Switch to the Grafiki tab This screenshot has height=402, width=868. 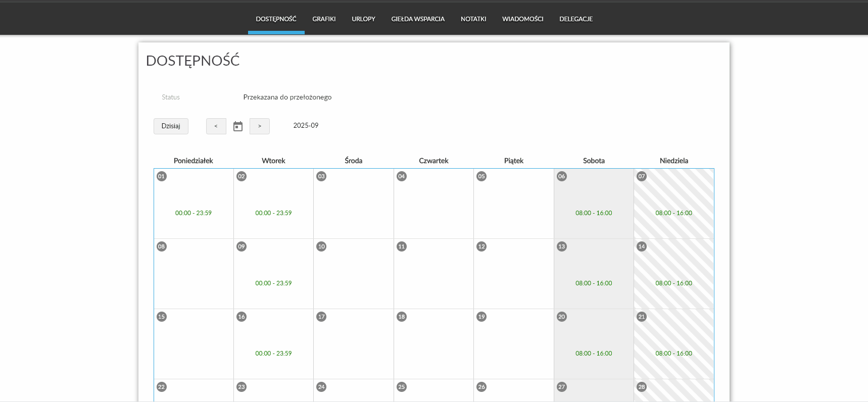[x=324, y=19]
